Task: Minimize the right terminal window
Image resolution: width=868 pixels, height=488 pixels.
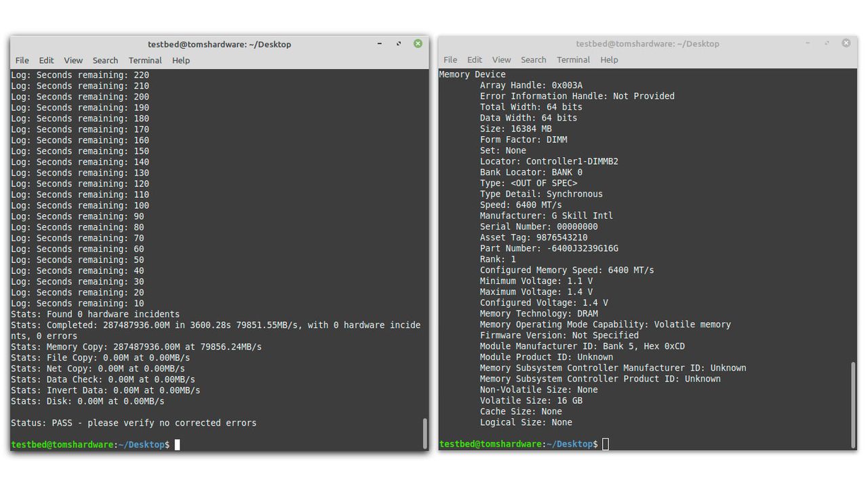Action: point(808,43)
